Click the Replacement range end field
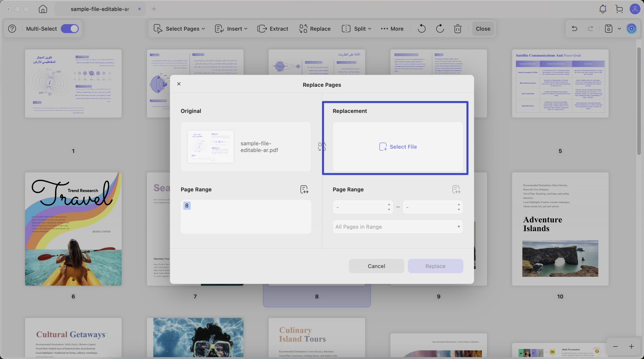The width and height of the screenshot is (644, 359). click(433, 207)
